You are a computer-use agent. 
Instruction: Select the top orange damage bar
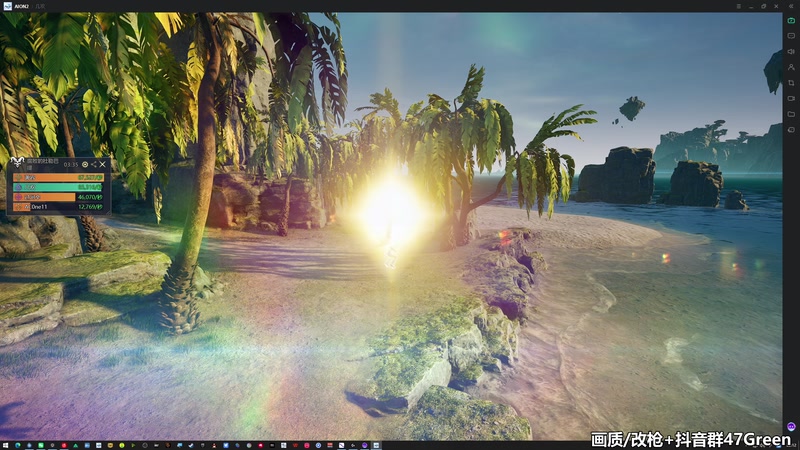point(58,178)
